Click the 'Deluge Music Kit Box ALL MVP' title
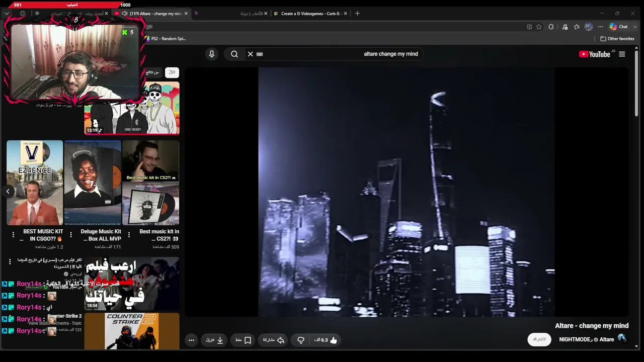The height and width of the screenshot is (362, 644). pyautogui.click(x=101, y=235)
